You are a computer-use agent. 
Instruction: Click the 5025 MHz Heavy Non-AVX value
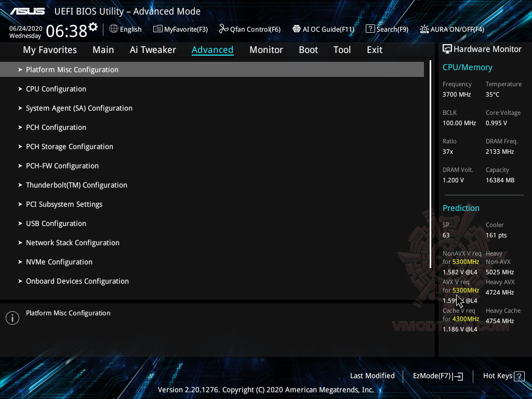[499, 272]
